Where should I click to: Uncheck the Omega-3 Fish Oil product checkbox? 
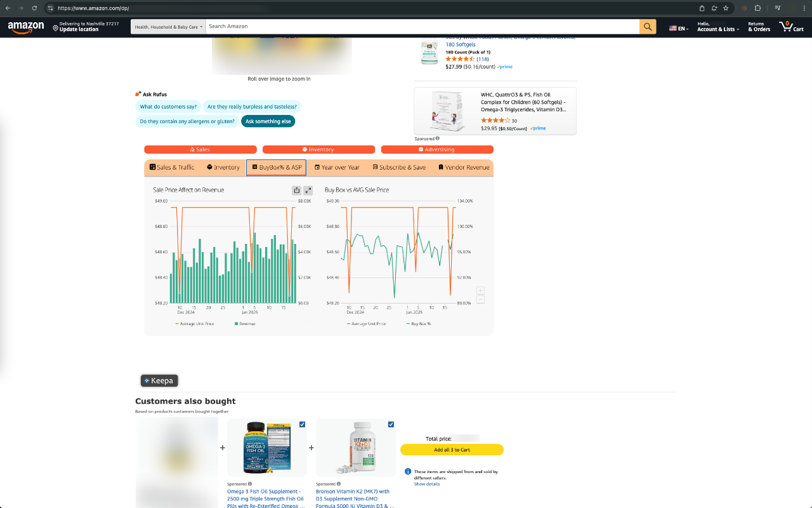303,424
